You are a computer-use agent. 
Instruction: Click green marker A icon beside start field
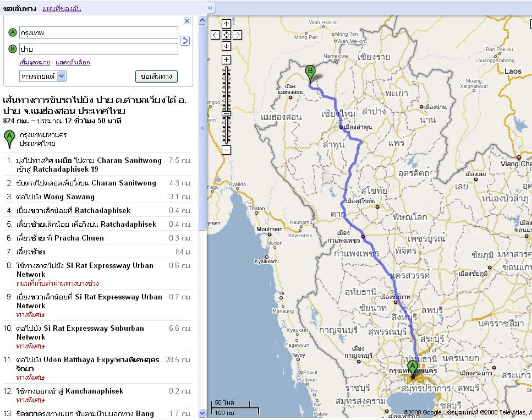pos(13,32)
